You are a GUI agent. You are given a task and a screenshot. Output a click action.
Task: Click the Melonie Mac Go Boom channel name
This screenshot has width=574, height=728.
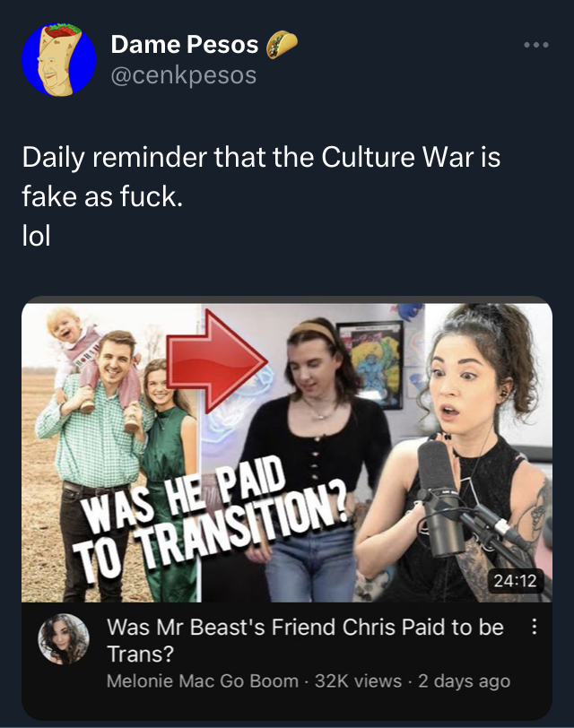pyautogui.click(x=203, y=681)
